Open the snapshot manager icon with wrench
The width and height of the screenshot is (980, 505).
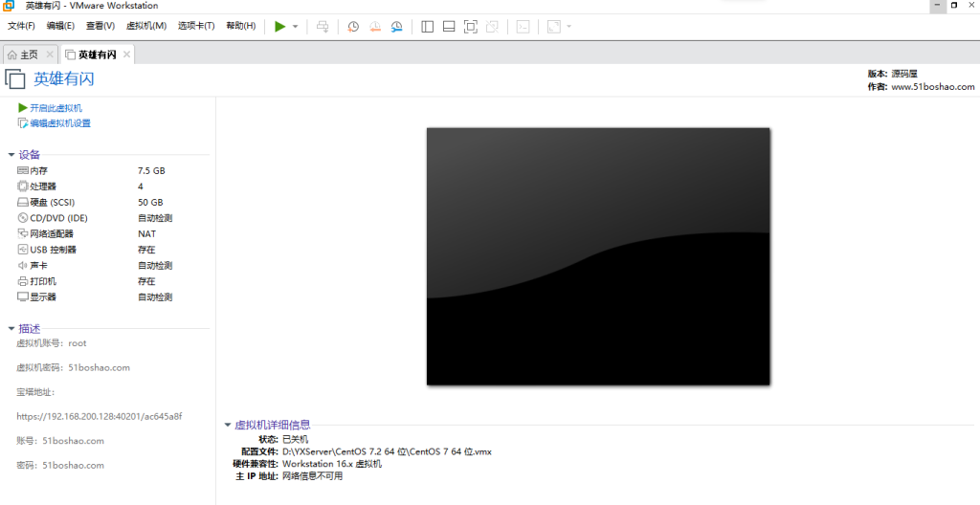point(397,26)
